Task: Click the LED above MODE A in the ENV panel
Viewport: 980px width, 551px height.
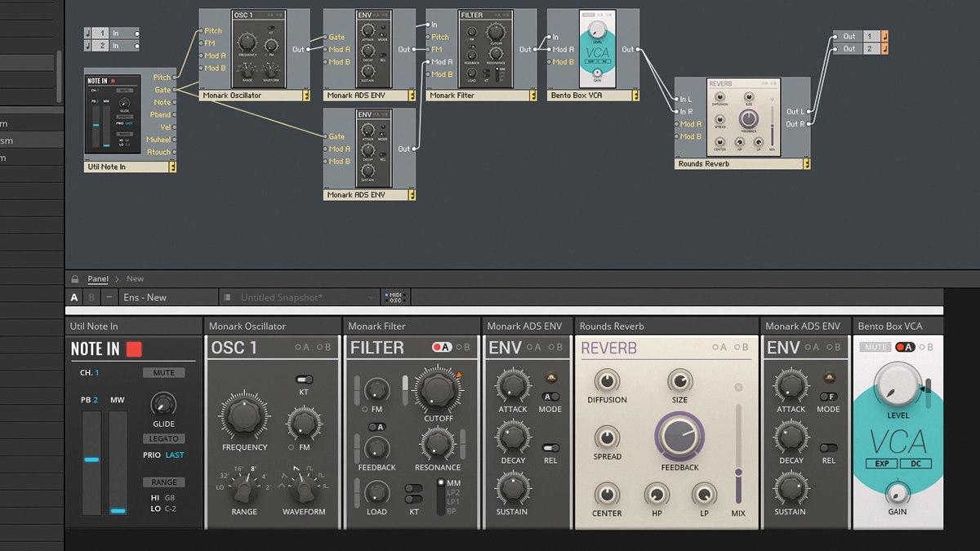Action: [550, 378]
